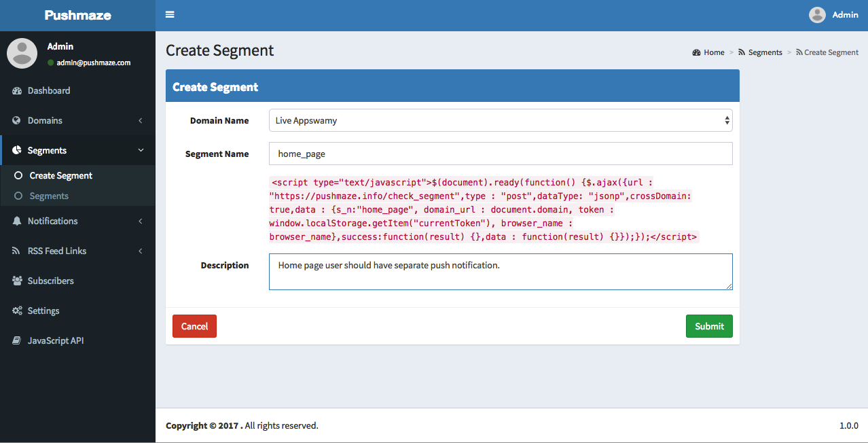Click the Pushmaze logo
Screen dimensions: 868x443
click(77, 15)
